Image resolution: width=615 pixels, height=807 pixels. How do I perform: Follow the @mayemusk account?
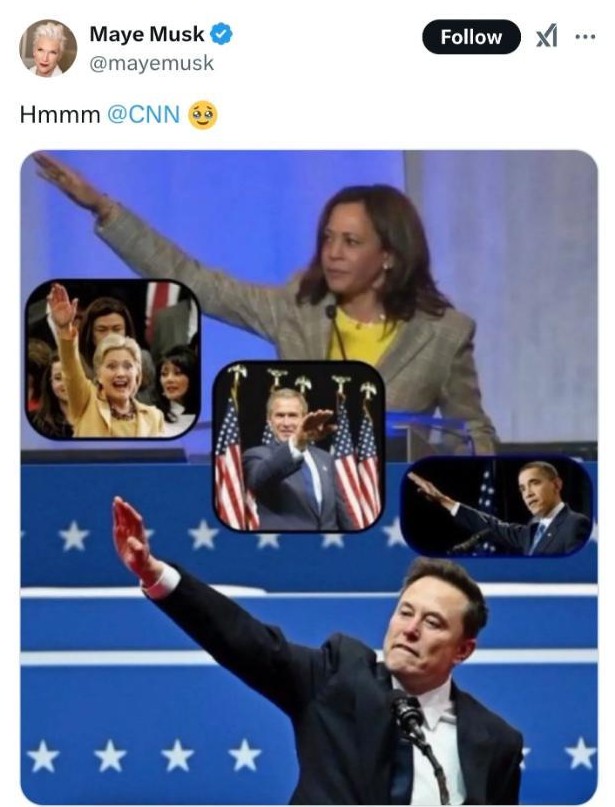pyautogui.click(x=471, y=37)
